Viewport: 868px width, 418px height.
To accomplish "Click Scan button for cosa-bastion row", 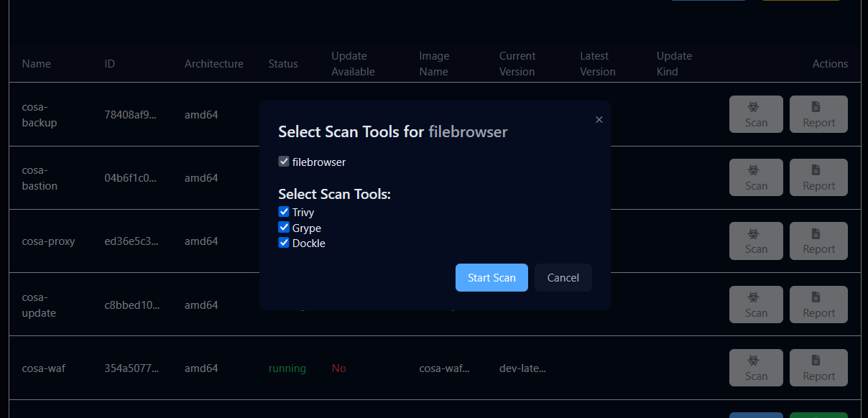I will [756, 177].
